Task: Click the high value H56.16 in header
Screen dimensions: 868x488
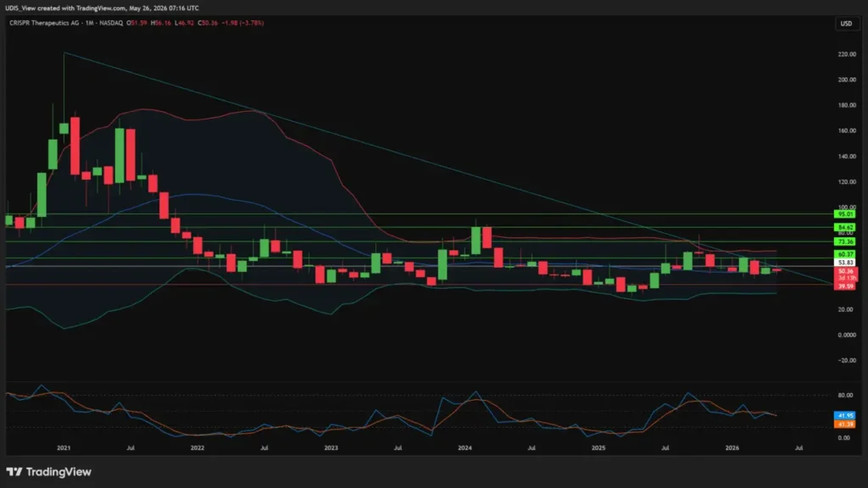Action: [161, 23]
